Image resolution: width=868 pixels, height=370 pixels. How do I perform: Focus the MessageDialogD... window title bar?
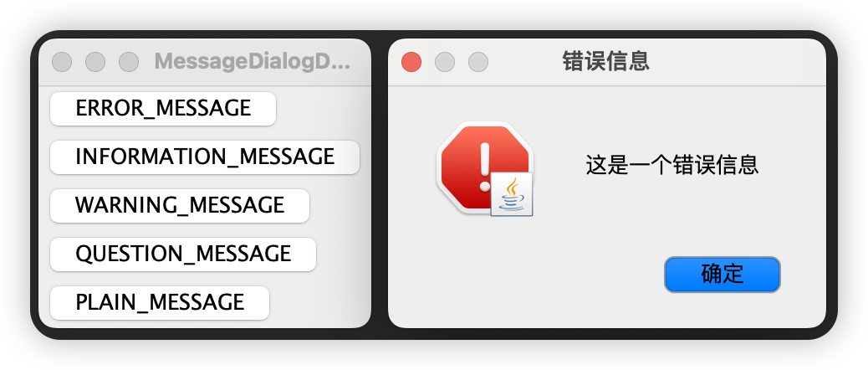(x=253, y=62)
